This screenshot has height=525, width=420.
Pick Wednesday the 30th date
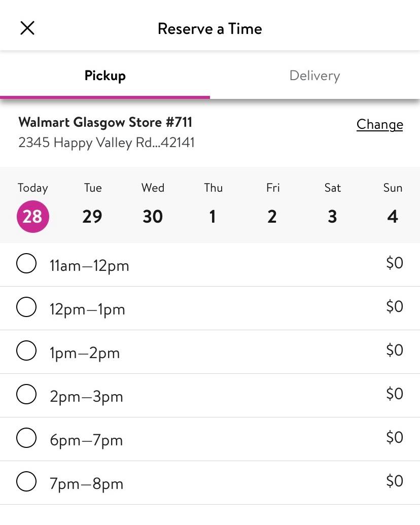[x=153, y=217]
